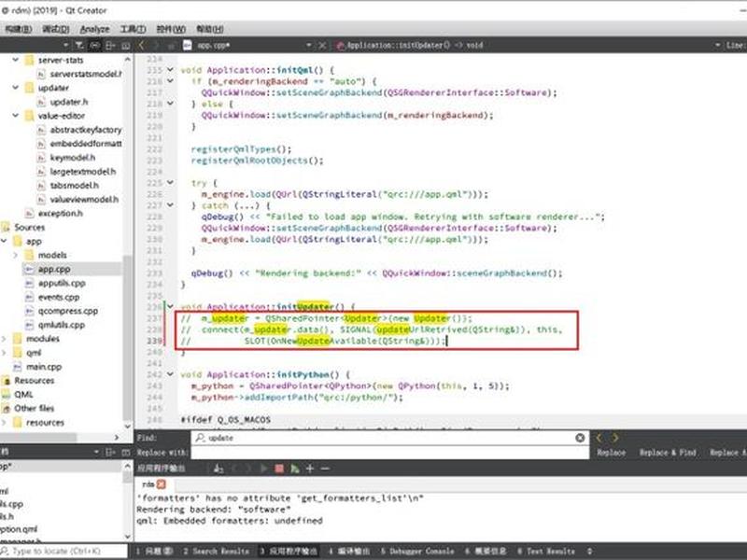Switch to 1 问题 issues pane
The width and height of the screenshot is (747, 560).
tap(154, 552)
